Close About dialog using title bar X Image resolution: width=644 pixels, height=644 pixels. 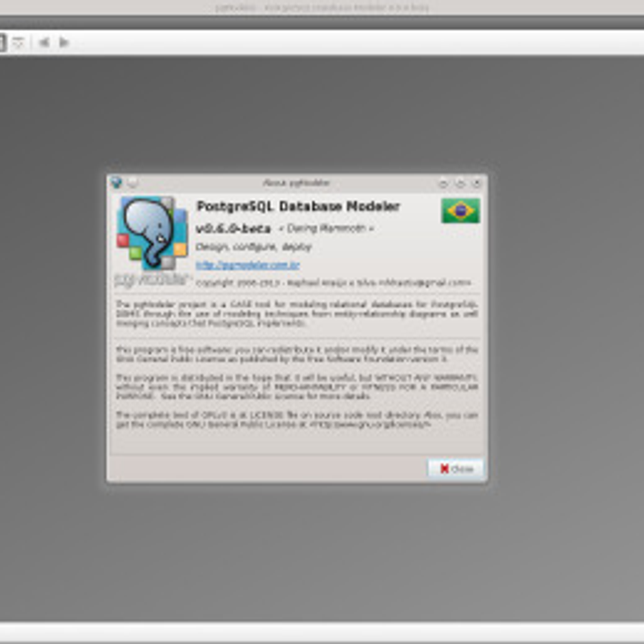tap(476, 184)
